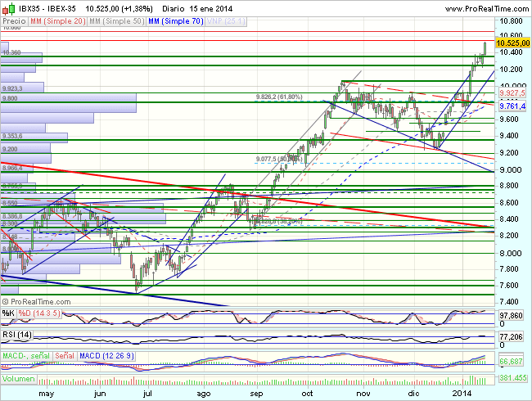The width and height of the screenshot is (532, 401).
Task: Select the Volumen panel label
Action: pyautogui.click(x=18, y=379)
